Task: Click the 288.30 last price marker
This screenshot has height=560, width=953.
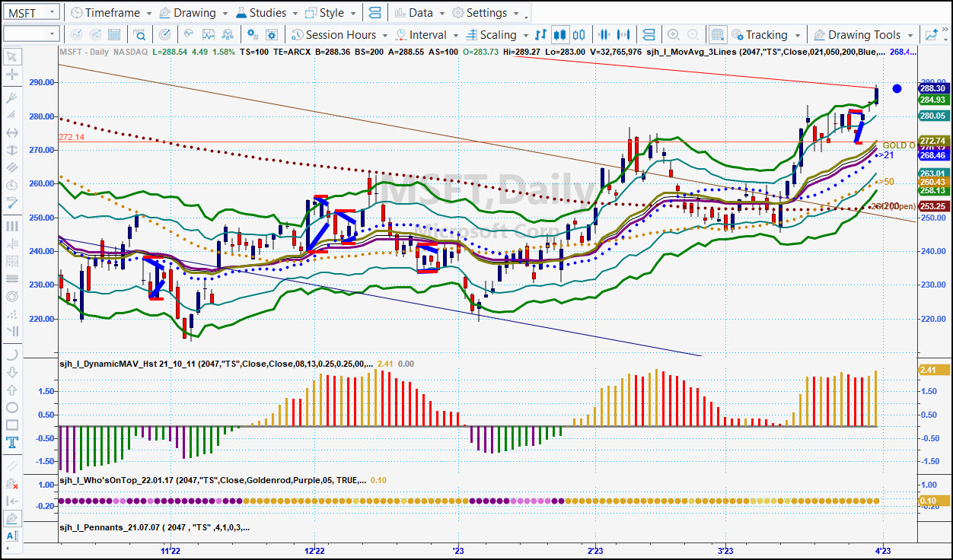Action: [933, 88]
